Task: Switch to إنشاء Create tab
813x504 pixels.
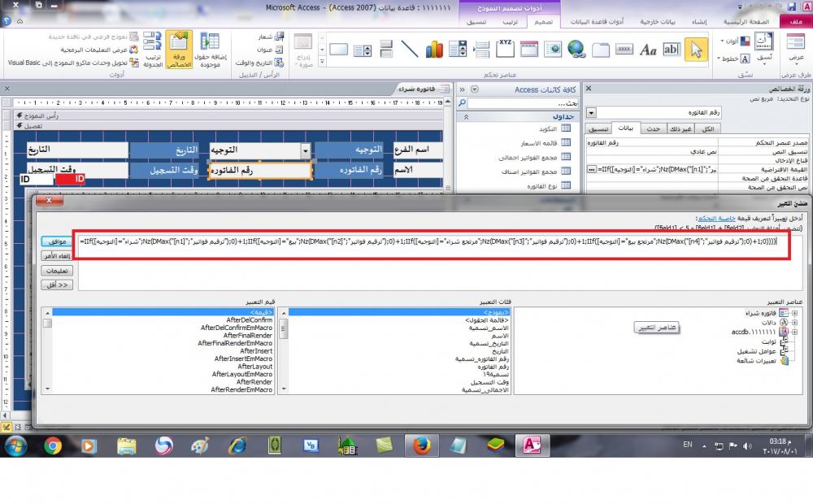Action: (699, 22)
